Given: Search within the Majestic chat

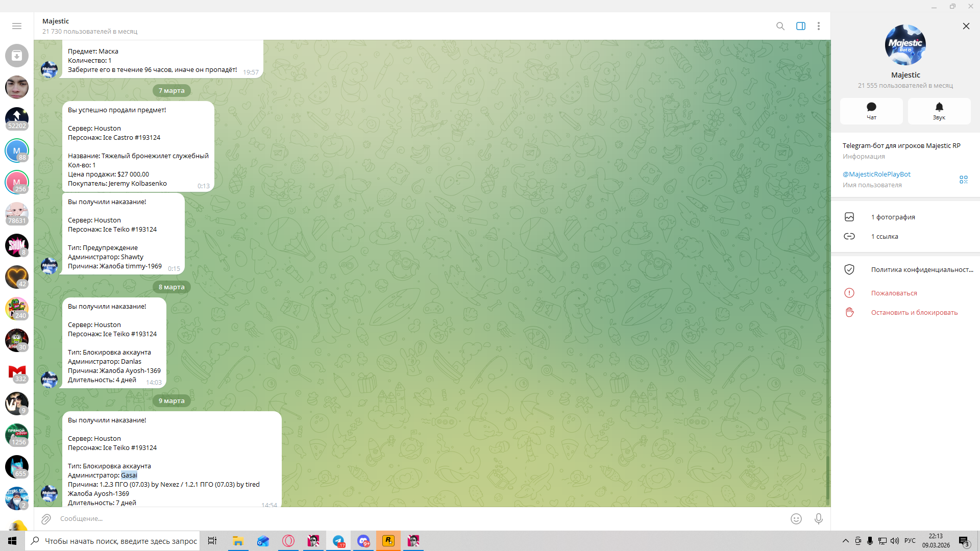Looking at the screenshot, I should click(780, 26).
